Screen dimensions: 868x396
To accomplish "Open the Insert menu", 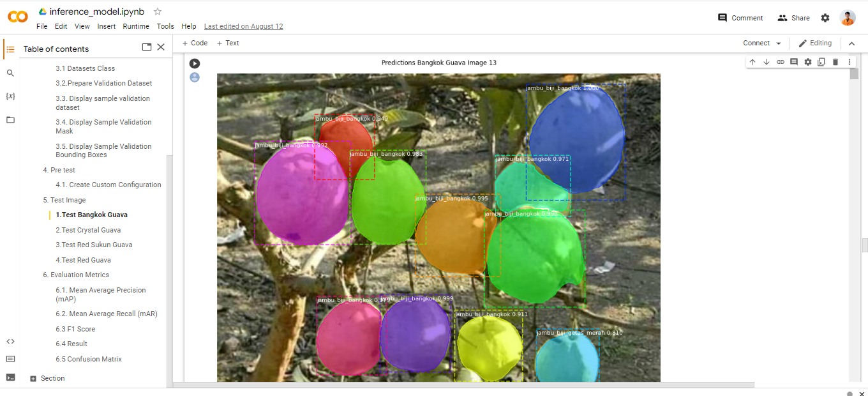I will [107, 26].
